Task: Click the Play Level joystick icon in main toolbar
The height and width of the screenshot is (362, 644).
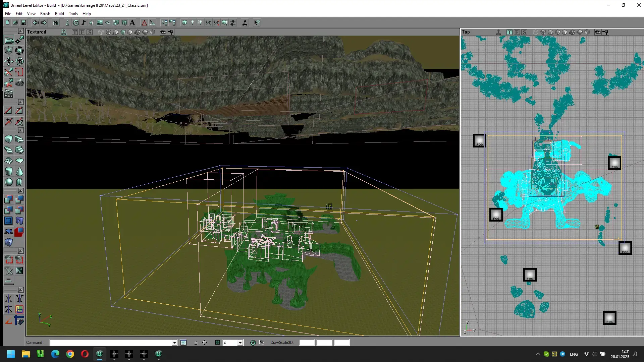Action: 245,22
